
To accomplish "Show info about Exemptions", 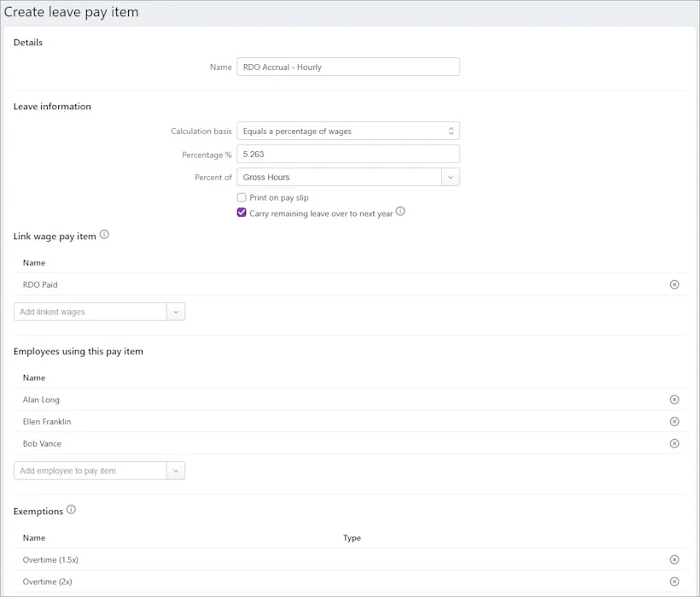I will coord(71,509).
